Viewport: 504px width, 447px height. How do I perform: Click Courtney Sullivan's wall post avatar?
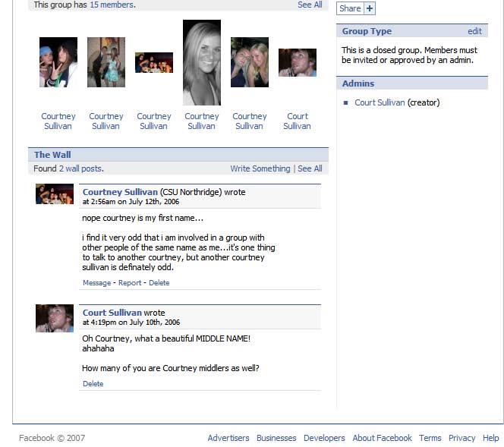[55, 194]
